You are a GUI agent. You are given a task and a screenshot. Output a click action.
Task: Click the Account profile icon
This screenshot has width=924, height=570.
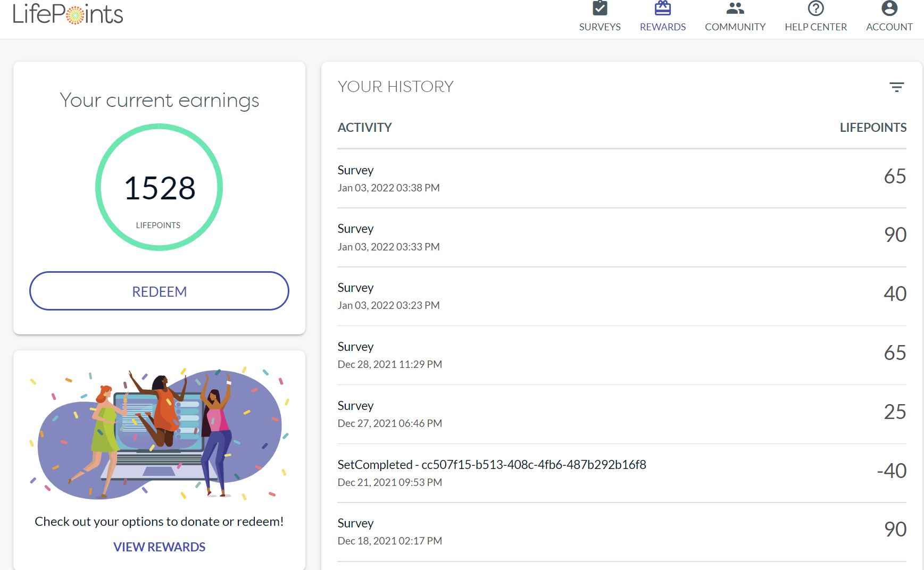coord(889,9)
